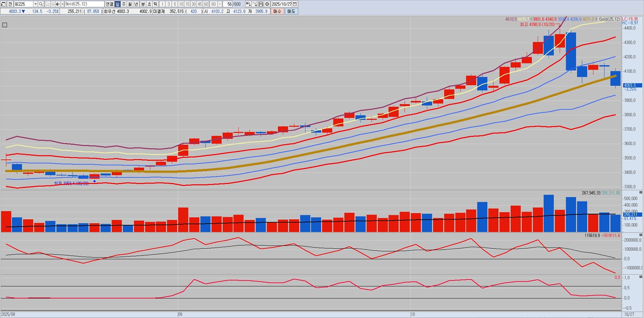Select the 30 interval preset
Viewport: 644px width, 318px height.
tap(194, 4)
